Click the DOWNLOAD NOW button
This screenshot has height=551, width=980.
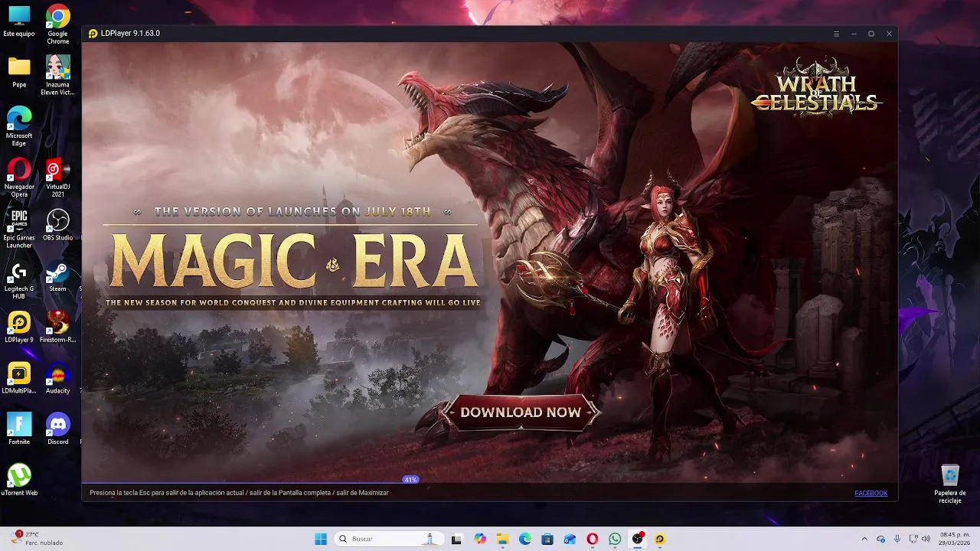point(521,412)
